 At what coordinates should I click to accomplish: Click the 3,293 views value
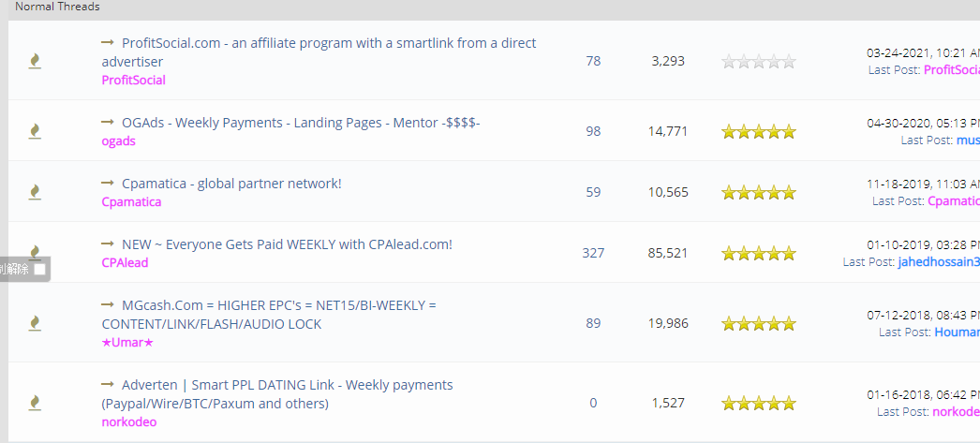(668, 61)
